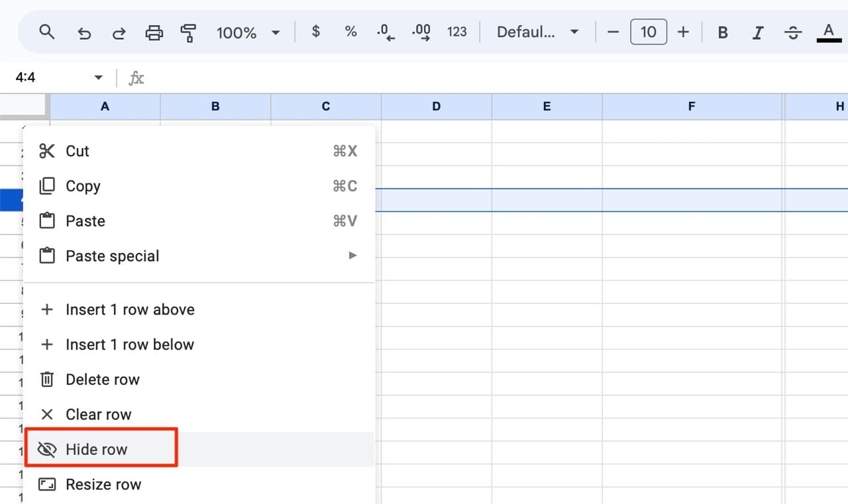The height and width of the screenshot is (504, 848).
Task: Open more number formats (123)
Action: [457, 32]
